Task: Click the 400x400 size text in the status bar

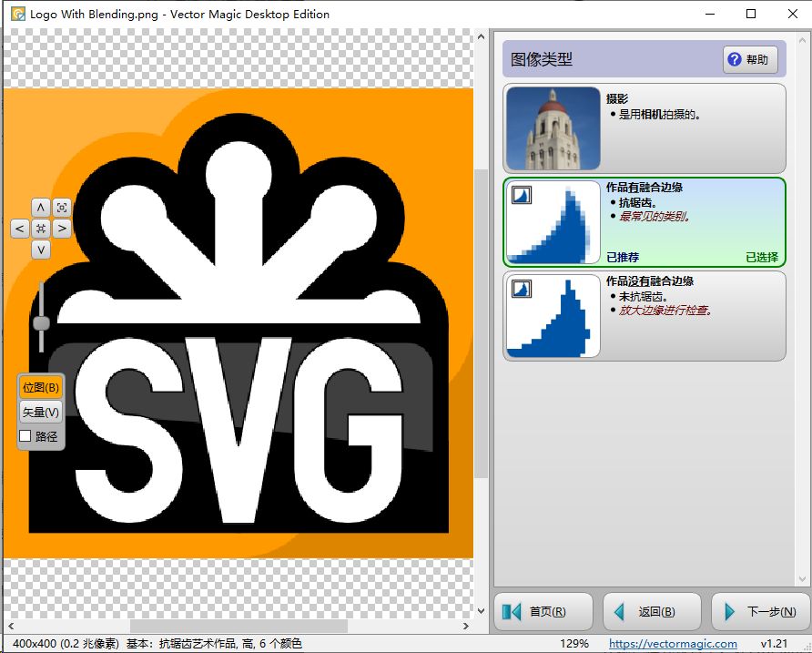Action: (x=66, y=644)
